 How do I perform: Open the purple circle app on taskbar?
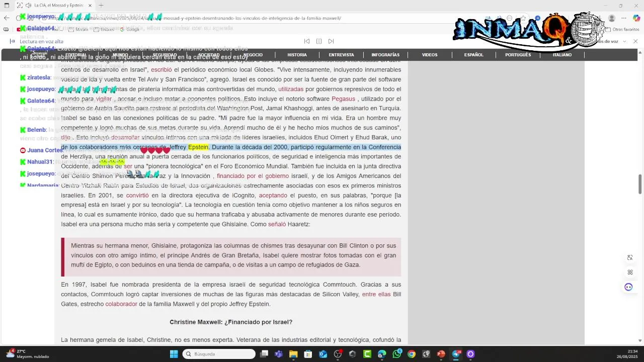[x=470, y=354]
